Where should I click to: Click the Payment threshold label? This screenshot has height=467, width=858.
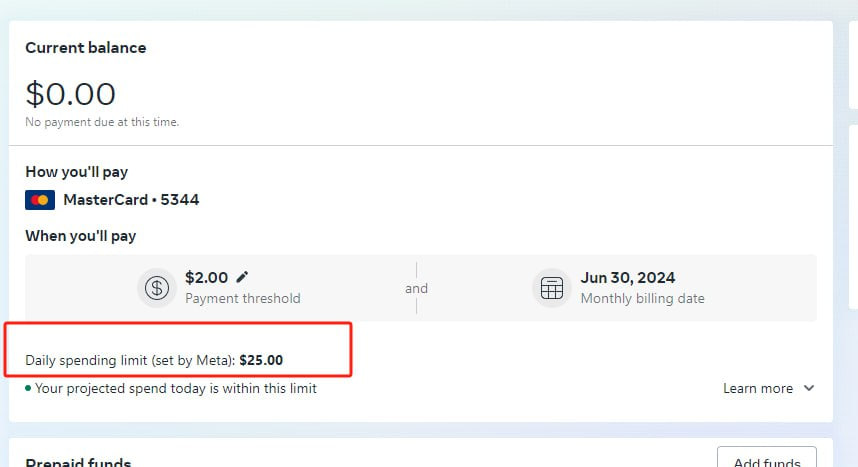242,298
